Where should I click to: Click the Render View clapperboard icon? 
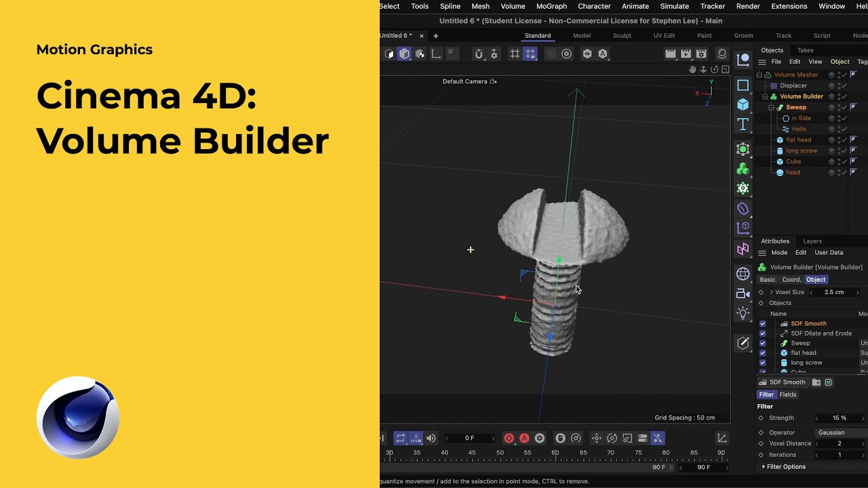(x=671, y=54)
